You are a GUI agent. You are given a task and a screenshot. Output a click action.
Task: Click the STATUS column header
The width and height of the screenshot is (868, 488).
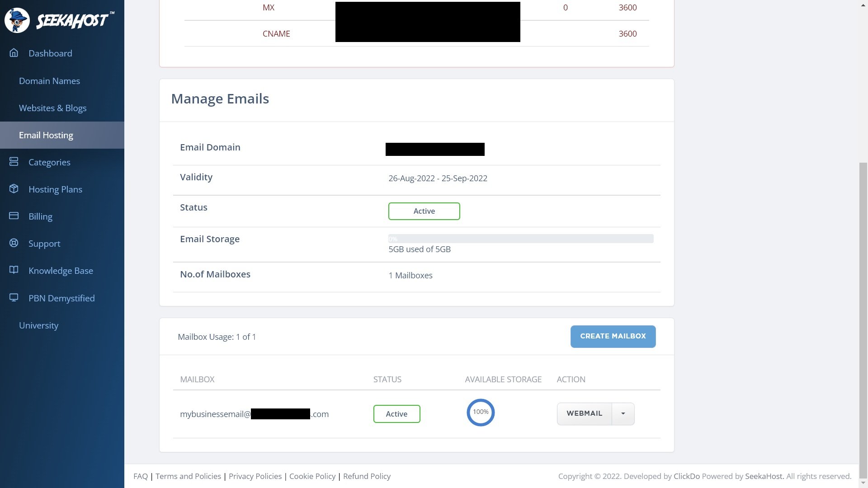pos(387,380)
